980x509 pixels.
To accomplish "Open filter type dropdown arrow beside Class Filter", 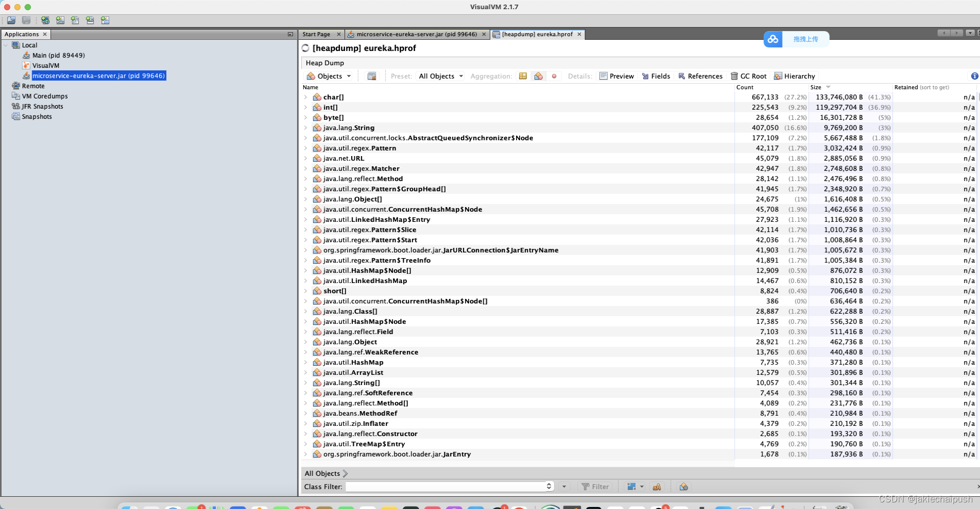I will pyautogui.click(x=564, y=487).
